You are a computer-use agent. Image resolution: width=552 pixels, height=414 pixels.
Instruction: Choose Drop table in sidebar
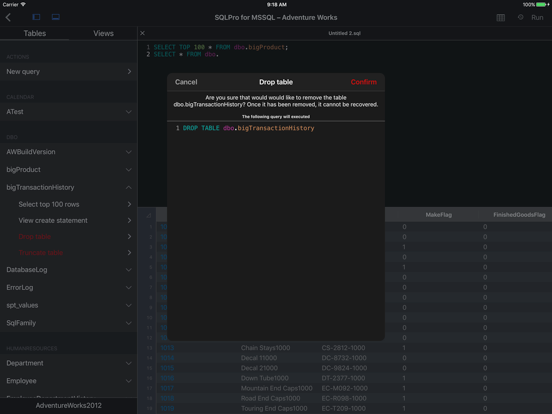[69, 237]
